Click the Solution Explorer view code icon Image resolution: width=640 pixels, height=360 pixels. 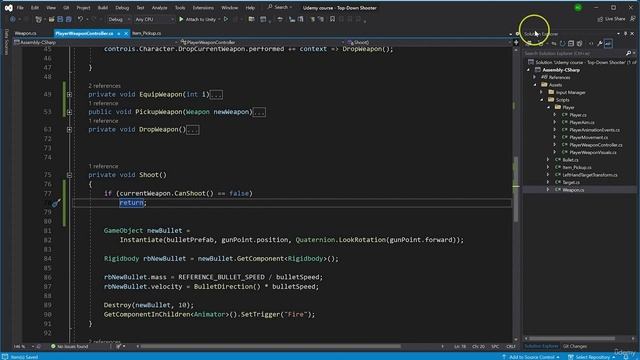coord(591,43)
